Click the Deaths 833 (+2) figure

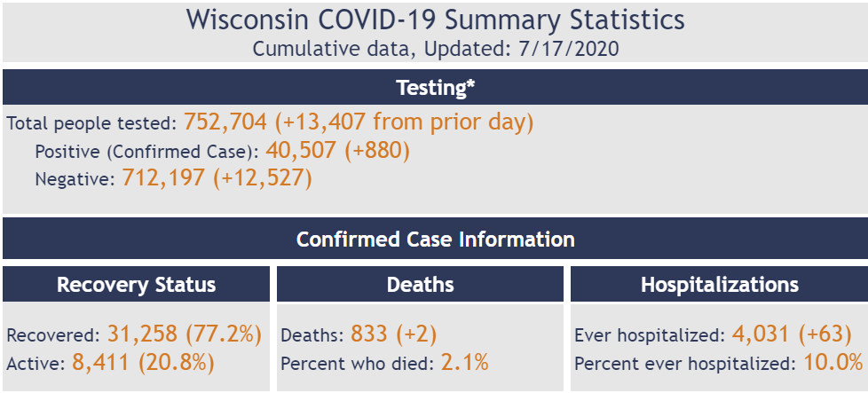pyautogui.click(x=393, y=334)
